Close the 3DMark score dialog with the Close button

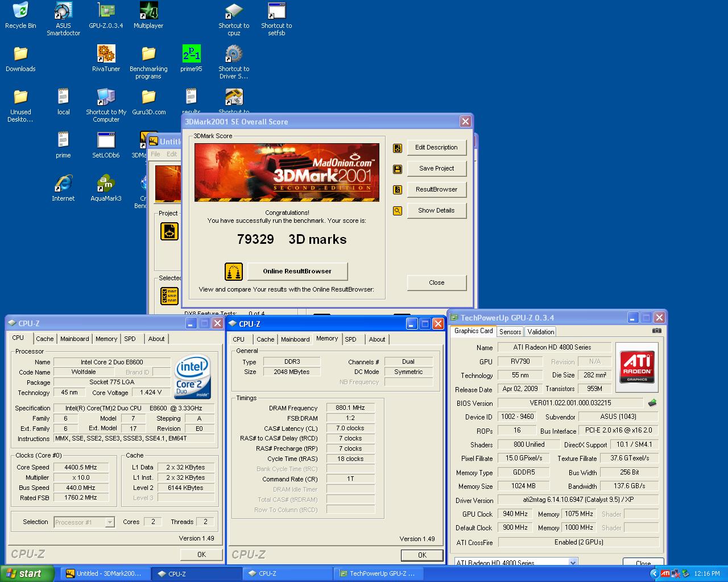tap(437, 283)
